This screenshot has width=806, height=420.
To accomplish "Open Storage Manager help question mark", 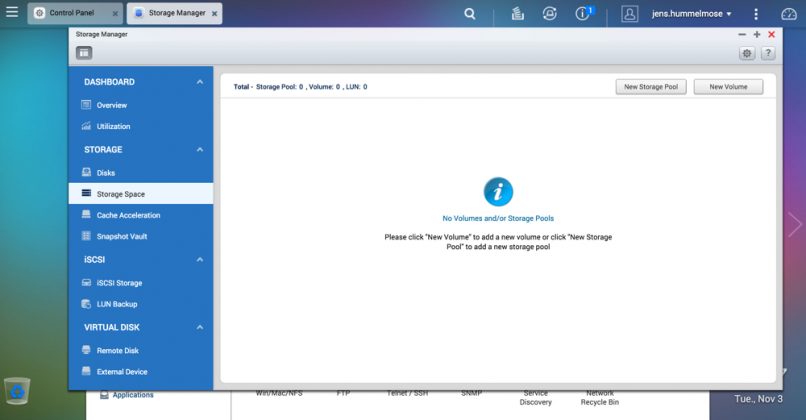I will pyautogui.click(x=768, y=53).
